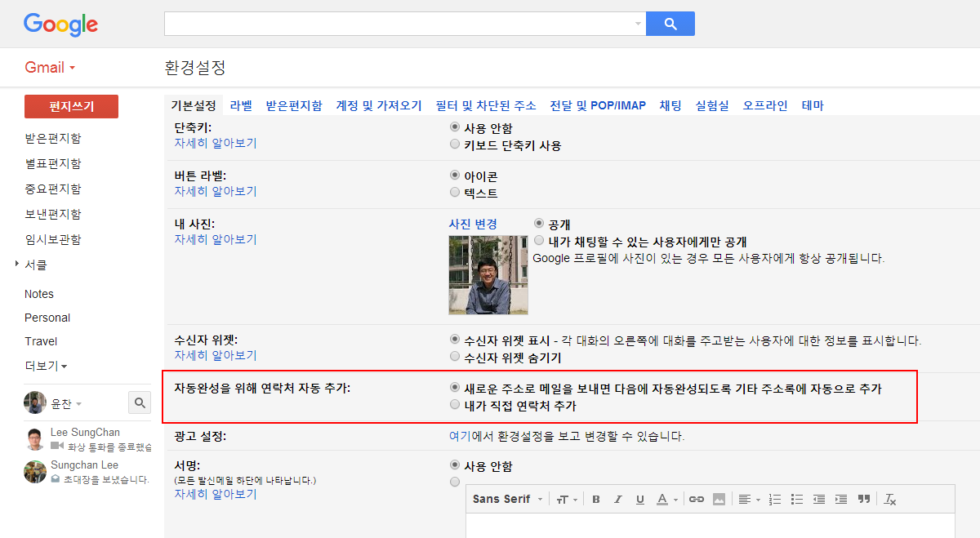The width and height of the screenshot is (980, 538).
Task: Click 자세히 알아보기 under 수신자 위젯
Action: pyautogui.click(x=216, y=355)
